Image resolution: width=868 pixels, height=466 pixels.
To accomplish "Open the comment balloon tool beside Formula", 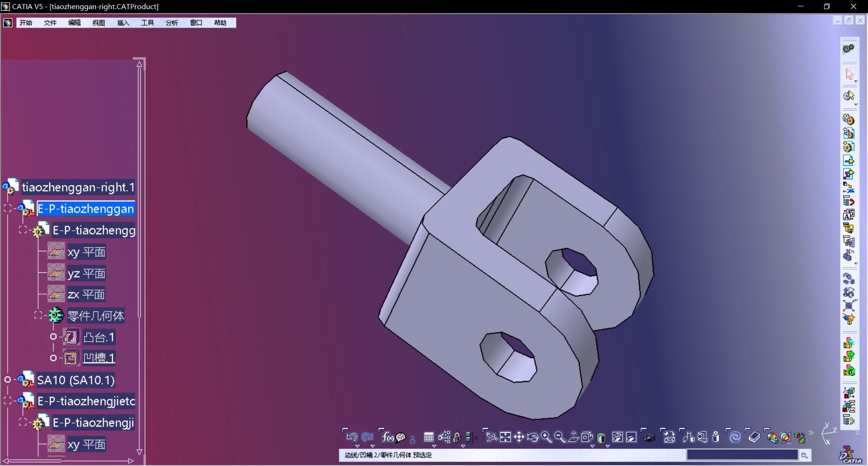I will (401, 437).
